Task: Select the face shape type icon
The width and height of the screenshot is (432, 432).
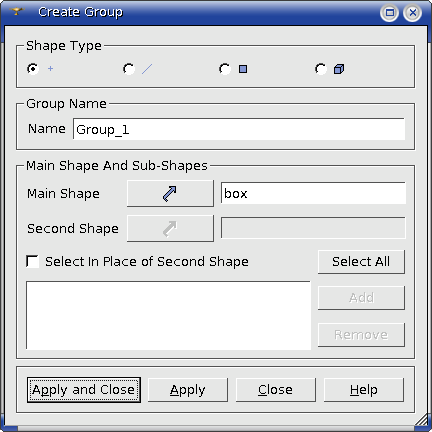Action: coord(243,69)
